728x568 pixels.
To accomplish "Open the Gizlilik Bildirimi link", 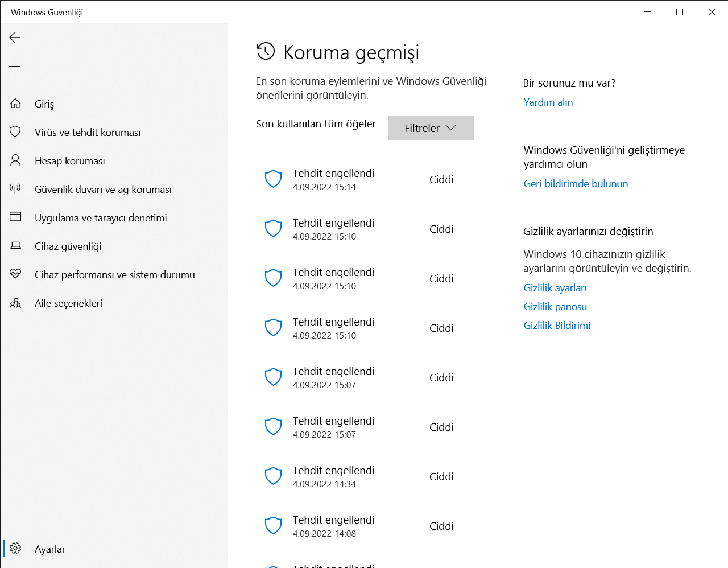I will [x=557, y=326].
